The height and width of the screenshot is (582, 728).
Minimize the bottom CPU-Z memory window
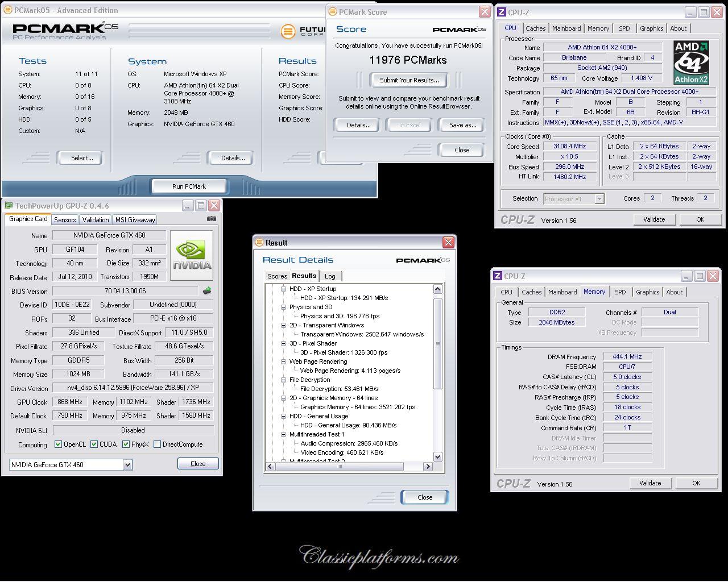(686, 276)
